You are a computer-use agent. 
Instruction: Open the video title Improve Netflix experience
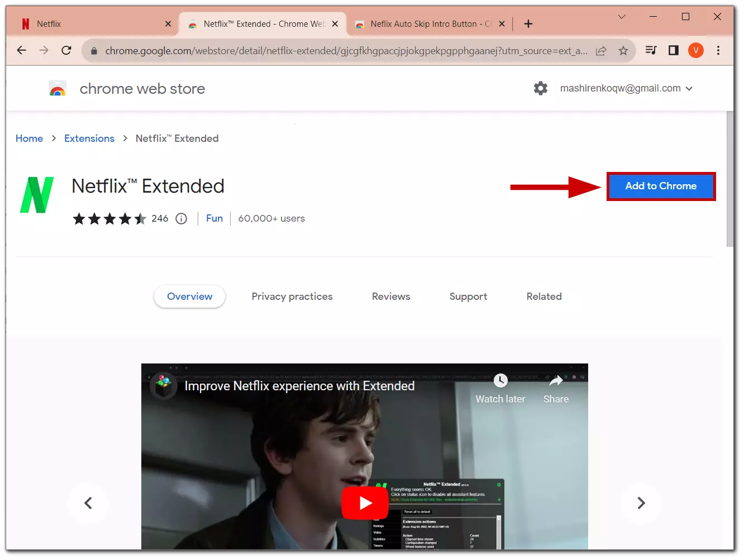pyautogui.click(x=299, y=386)
